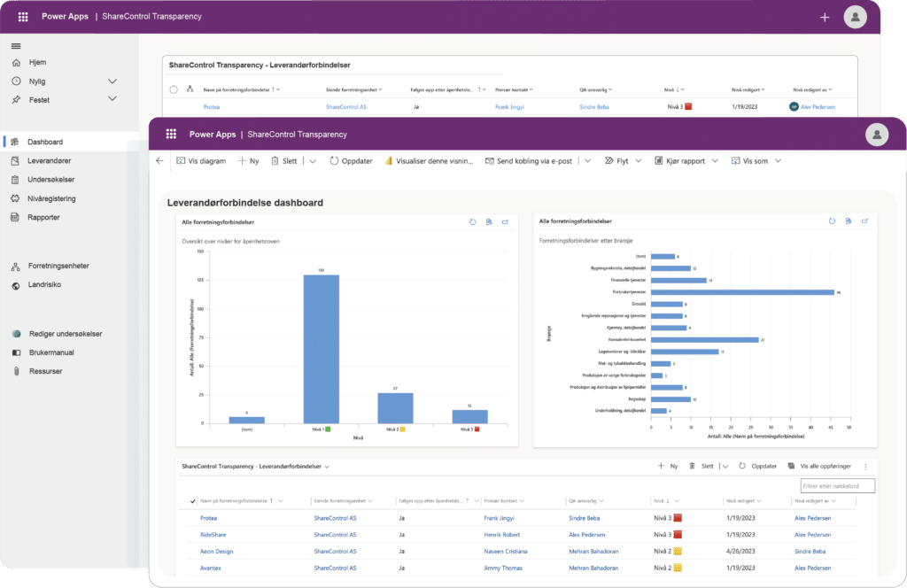View records icon on right bransje chart
The width and height of the screenshot is (907, 588).
849,220
